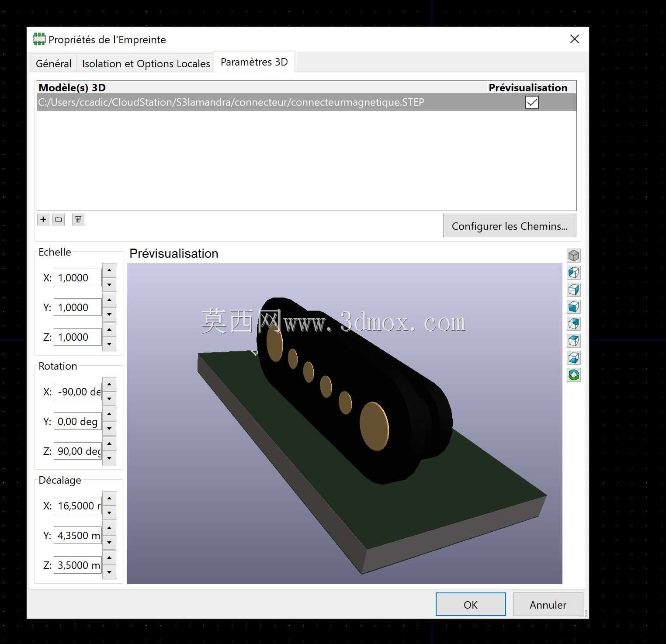Image resolution: width=666 pixels, height=644 pixels.
Task: Decrease Décalage X with down arrow
Action: tap(109, 513)
